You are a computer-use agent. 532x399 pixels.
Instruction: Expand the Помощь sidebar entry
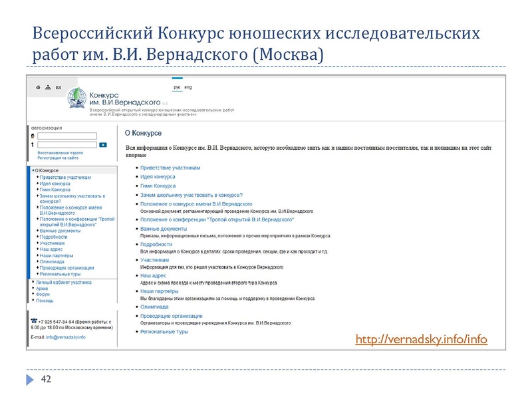[x=45, y=300]
